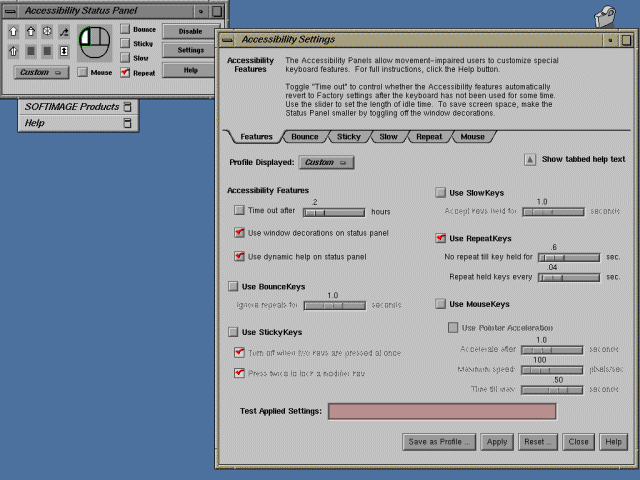This screenshot has width=640, height=480.
Task: Click the mouse button diagram in status panel
Action: tap(95, 41)
